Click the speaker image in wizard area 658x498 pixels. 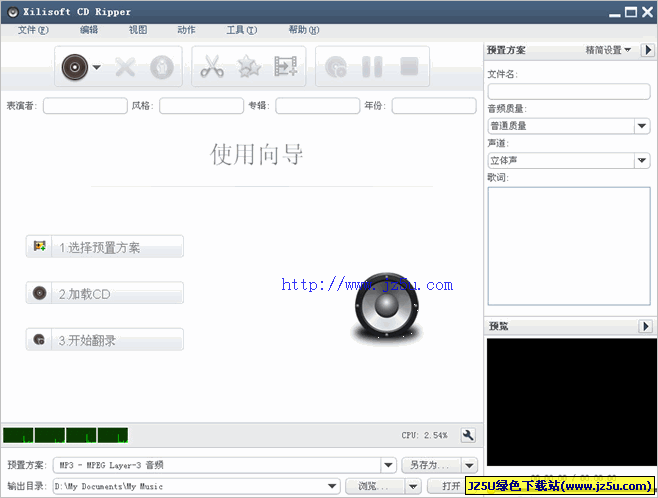tap(386, 306)
